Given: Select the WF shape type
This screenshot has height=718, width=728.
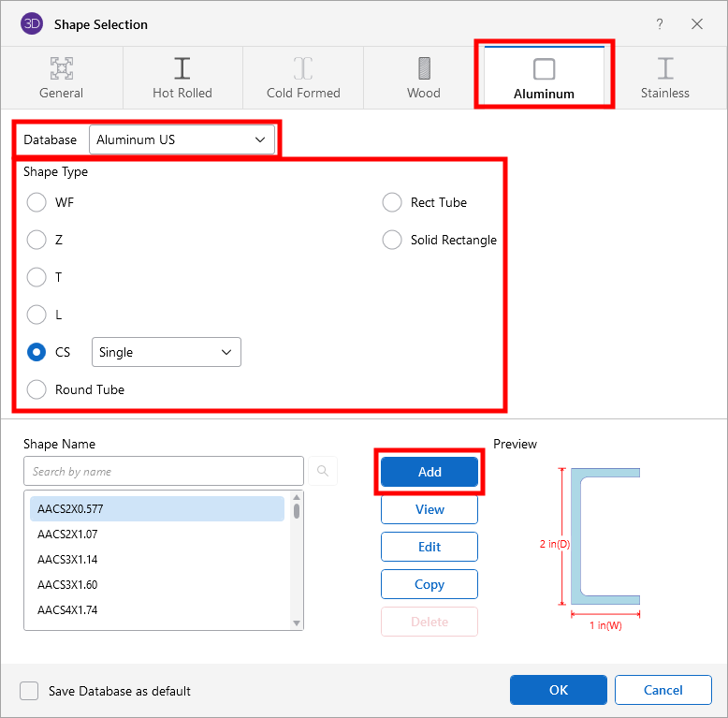Looking at the screenshot, I should pyautogui.click(x=36, y=202).
